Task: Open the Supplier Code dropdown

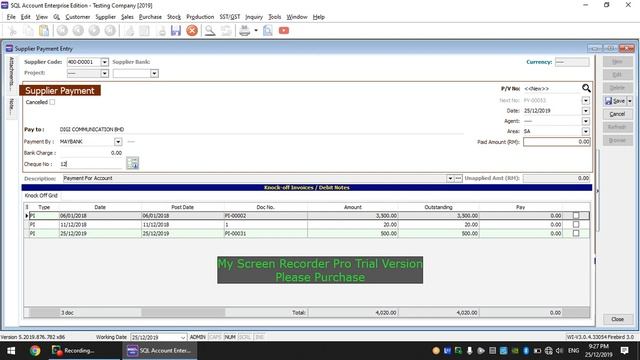Action: coord(104,62)
